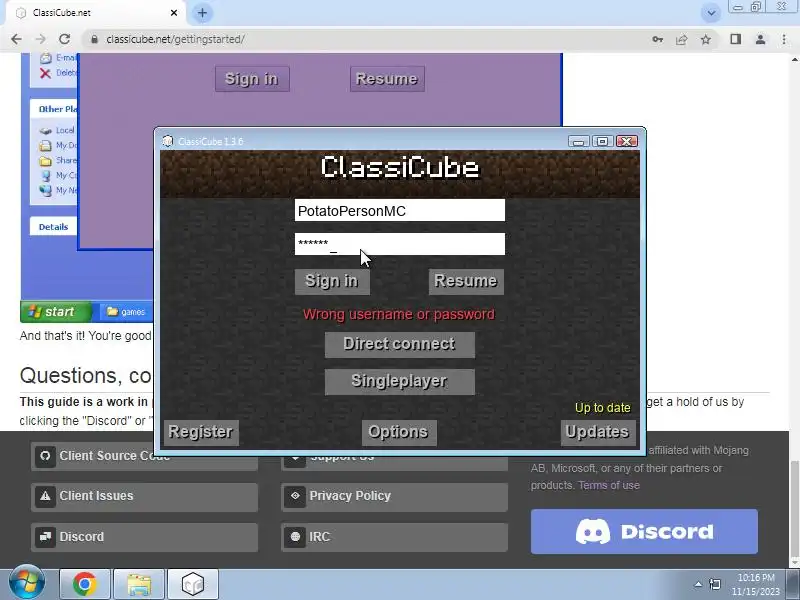The height and width of the screenshot is (600, 800).
Task: Focus the password field
Action: point(399,244)
